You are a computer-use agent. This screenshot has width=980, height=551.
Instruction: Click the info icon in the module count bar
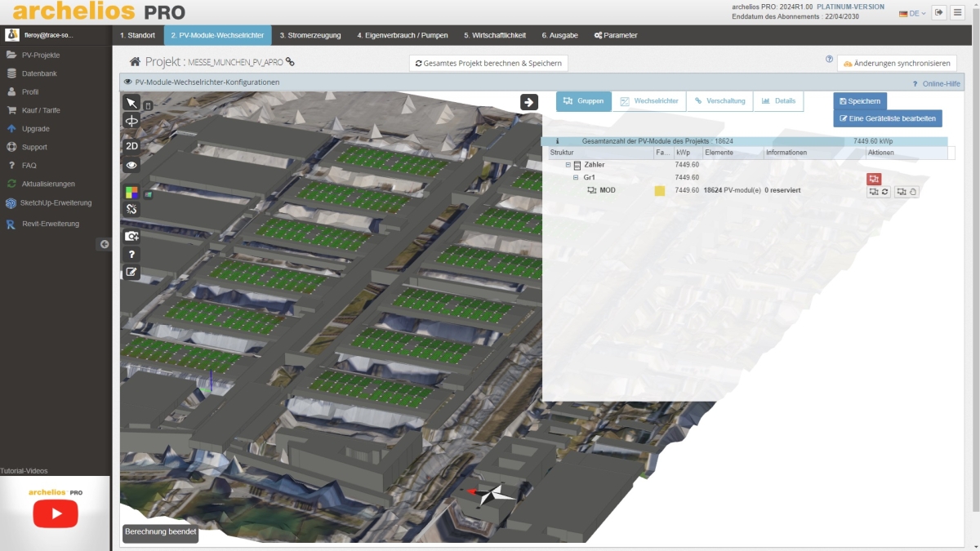(x=557, y=141)
